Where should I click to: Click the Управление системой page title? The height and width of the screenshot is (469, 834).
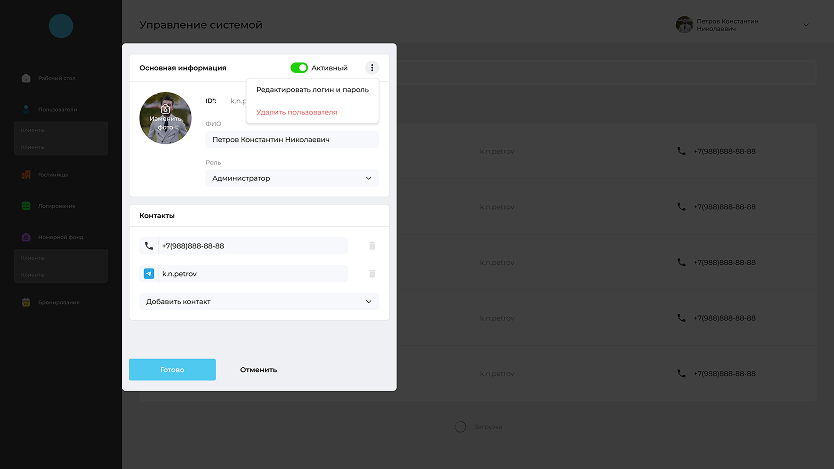click(201, 25)
